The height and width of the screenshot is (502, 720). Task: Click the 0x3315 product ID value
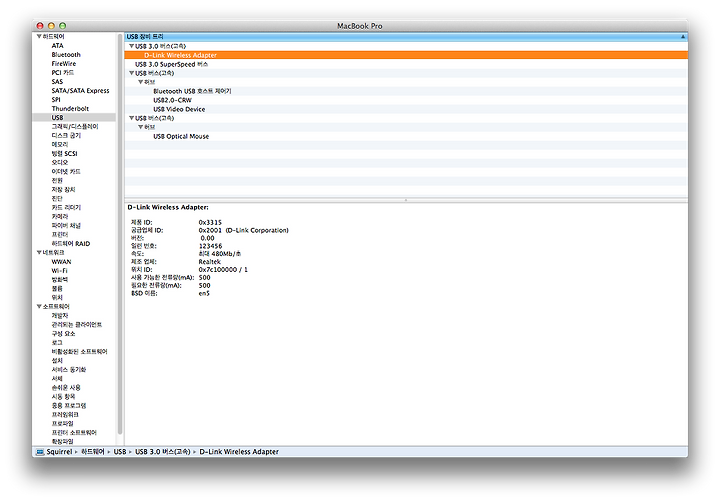pyautogui.click(x=210, y=222)
